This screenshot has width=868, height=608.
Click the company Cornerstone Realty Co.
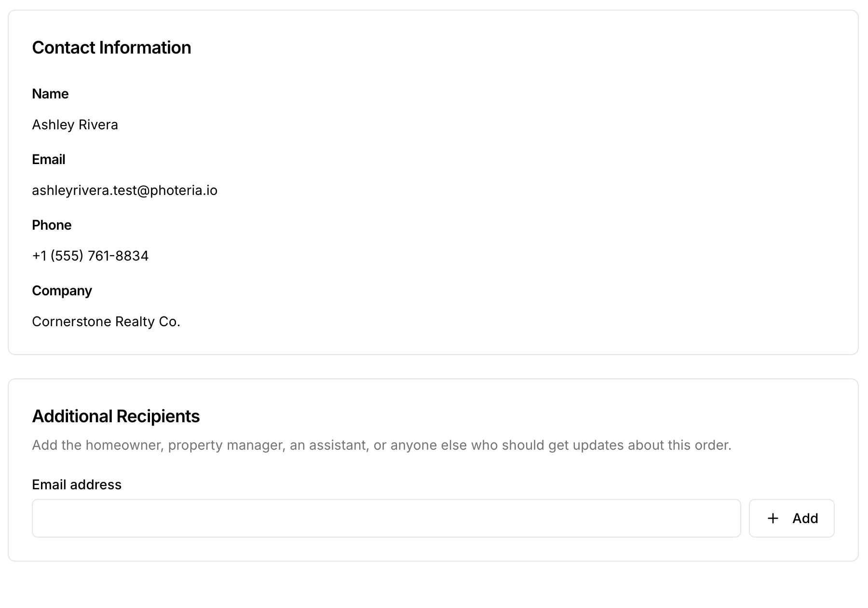coord(106,321)
